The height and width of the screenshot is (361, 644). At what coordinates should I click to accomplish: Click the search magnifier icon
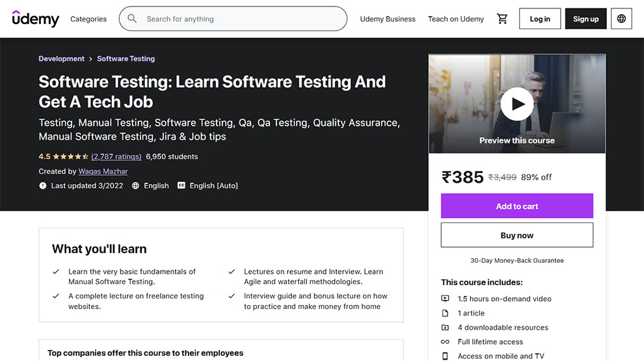point(132,18)
